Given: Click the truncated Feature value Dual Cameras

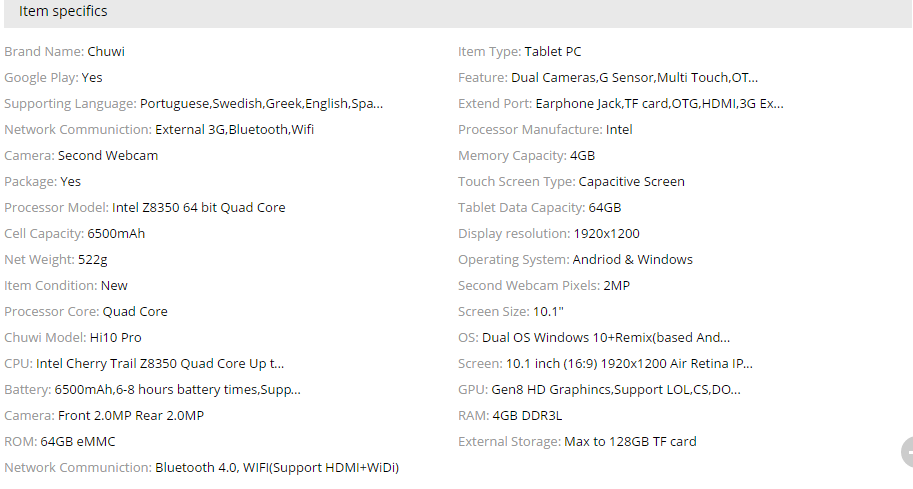Looking at the screenshot, I should tap(634, 78).
